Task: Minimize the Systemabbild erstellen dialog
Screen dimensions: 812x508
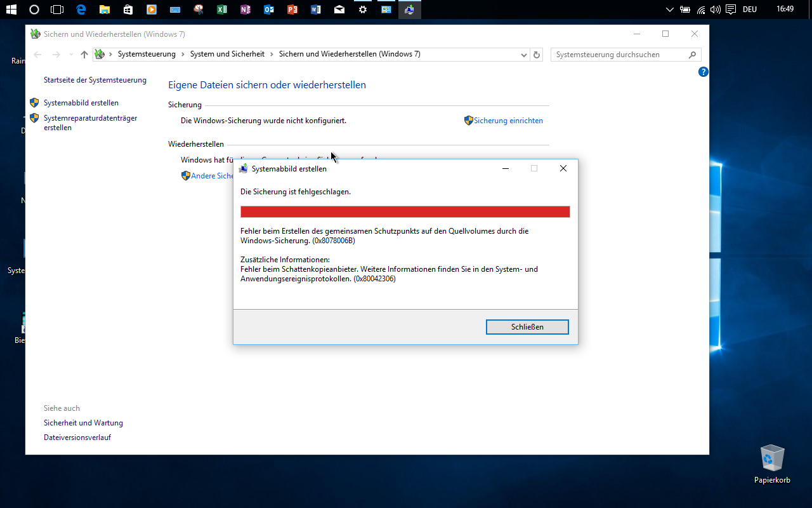Action: coord(506,168)
